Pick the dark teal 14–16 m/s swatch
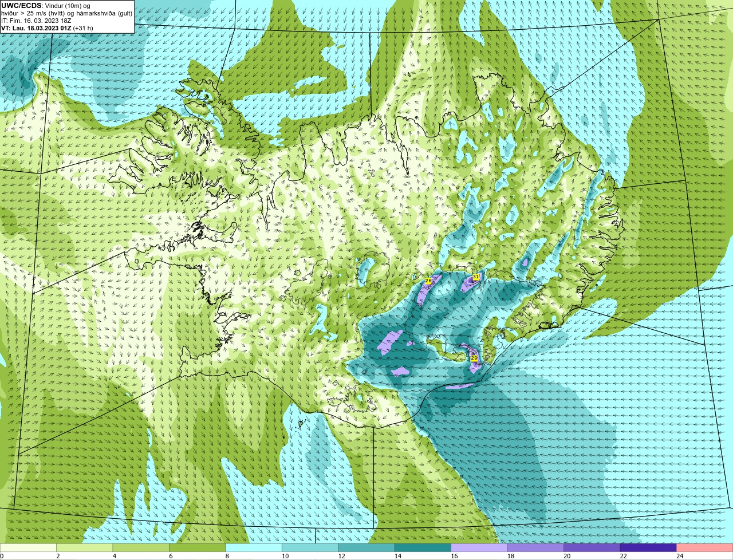This screenshot has width=733, height=560. (423, 548)
